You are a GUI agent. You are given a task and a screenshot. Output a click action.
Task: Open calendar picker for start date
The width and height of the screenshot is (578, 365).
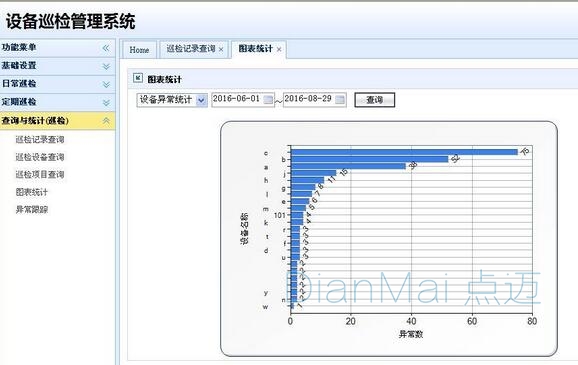pyautogui.click(x=268, y=99)
